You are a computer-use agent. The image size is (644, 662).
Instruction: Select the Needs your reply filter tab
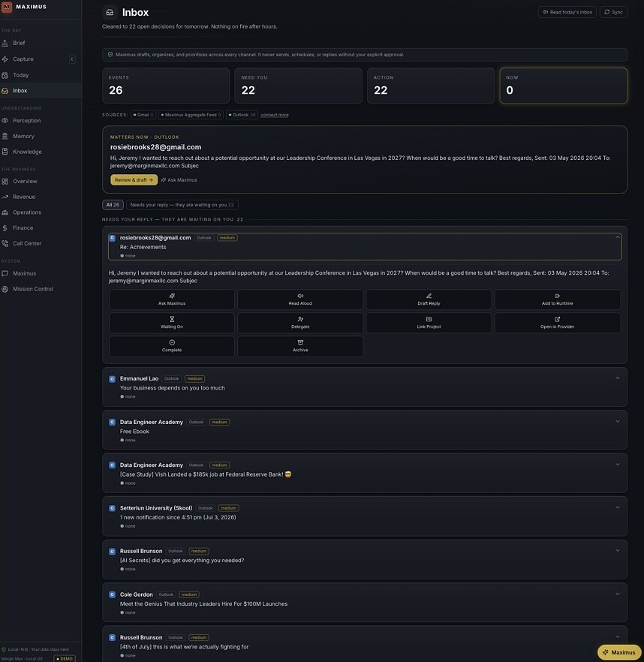click(182, 205)
